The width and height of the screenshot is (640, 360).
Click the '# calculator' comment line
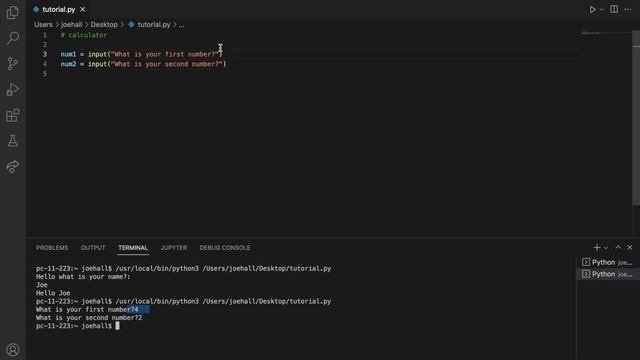click(84, 35)
